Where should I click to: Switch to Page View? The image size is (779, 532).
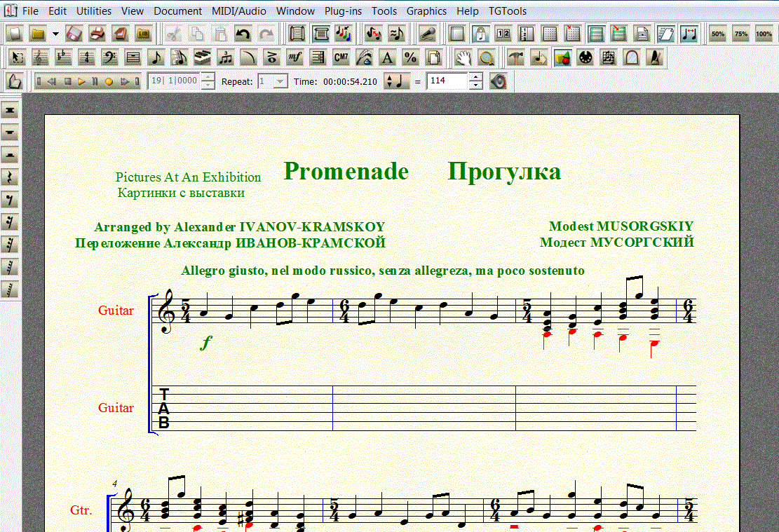click(321, 34)
